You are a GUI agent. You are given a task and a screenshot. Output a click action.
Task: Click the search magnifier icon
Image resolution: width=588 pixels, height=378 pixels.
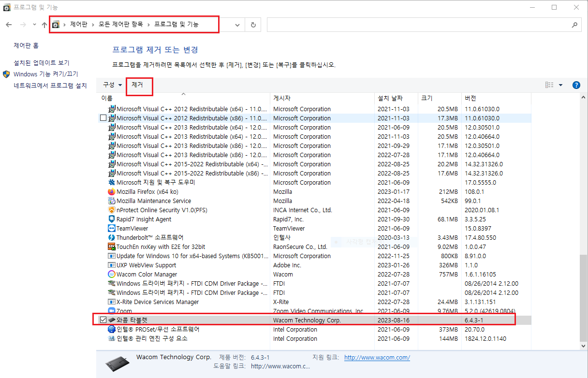(574, 25)
